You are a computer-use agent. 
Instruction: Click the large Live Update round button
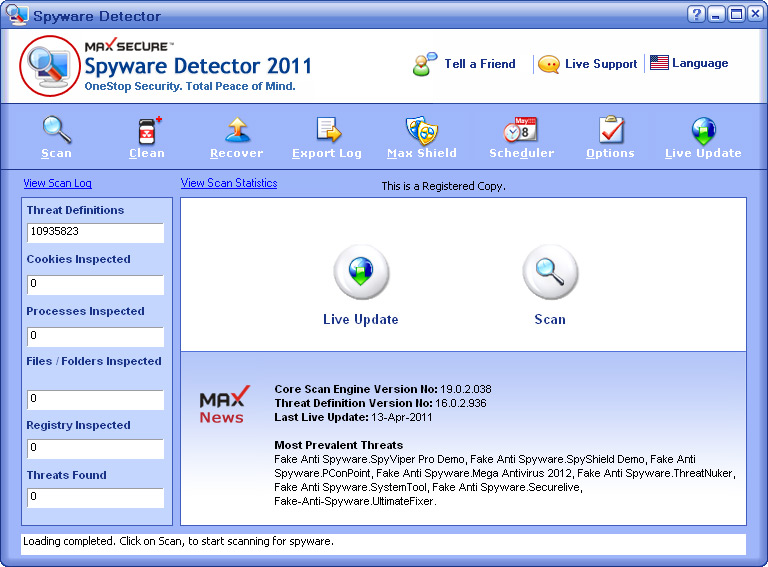click(x=361, y=272)
